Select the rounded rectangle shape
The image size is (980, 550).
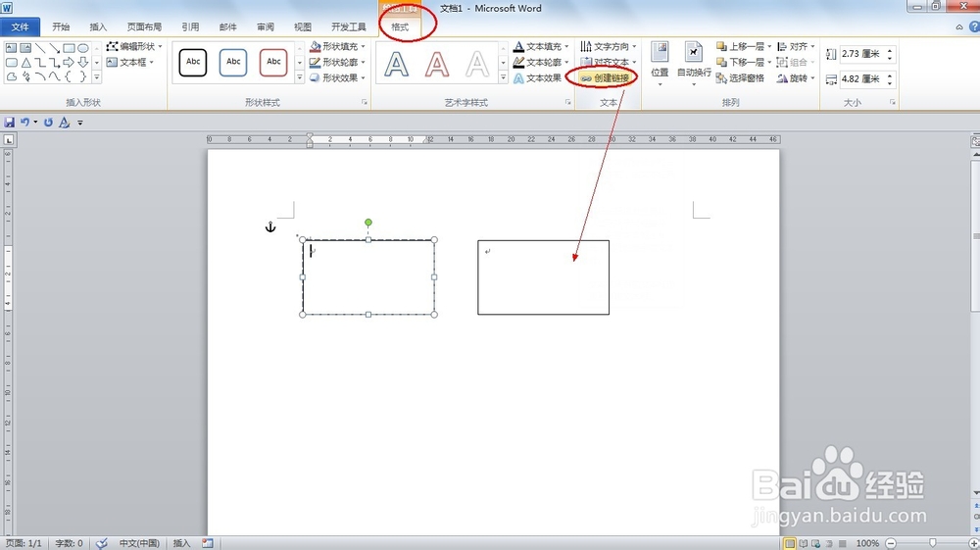click(11, 63)
